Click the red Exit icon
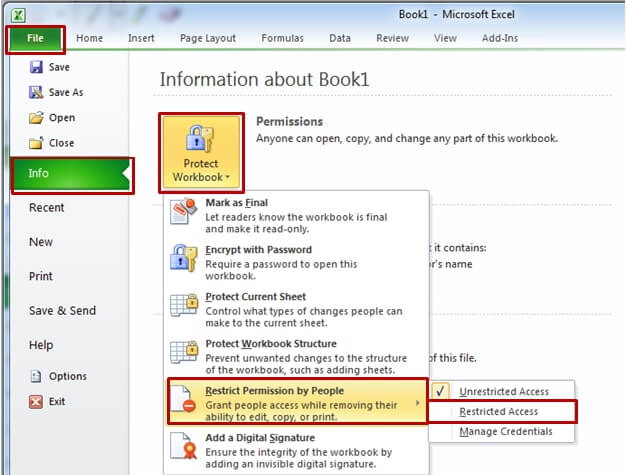Screen dimensions: 626x475 [x=36, y=401]
